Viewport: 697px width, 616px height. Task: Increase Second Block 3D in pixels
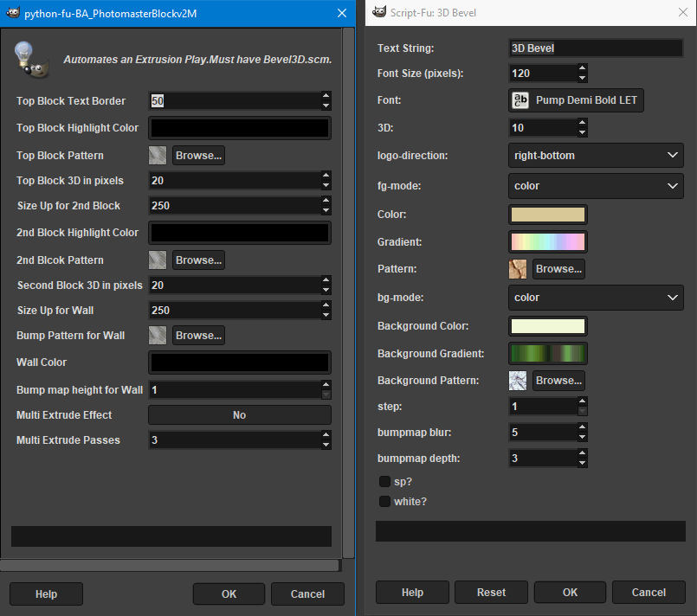coord(326,280)
